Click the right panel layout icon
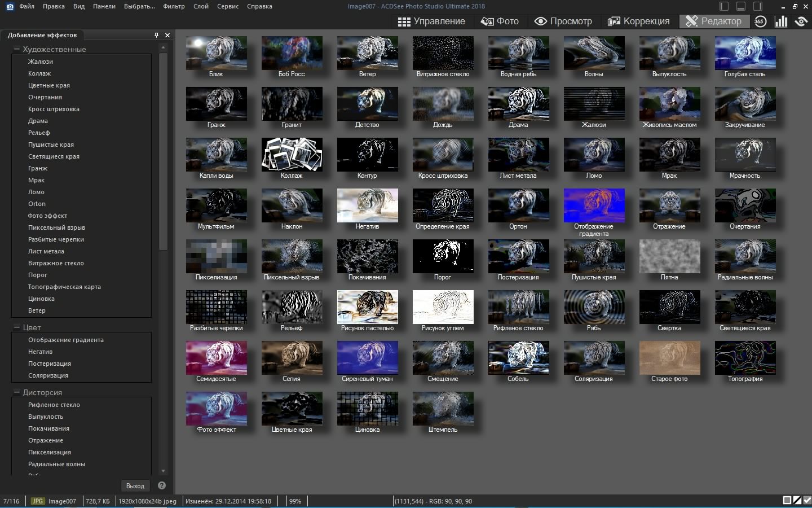Image resolution: width=812 pixels, height=508 pixels. pyautogui.click(x=758, y=6)
